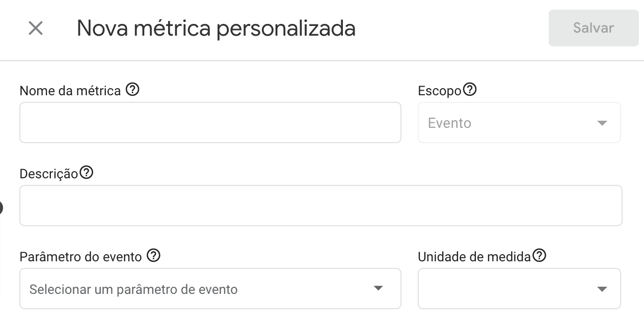Click the Parâmetro do evento dropdown arrow
The image size is (644, 327).
point(378,288)
